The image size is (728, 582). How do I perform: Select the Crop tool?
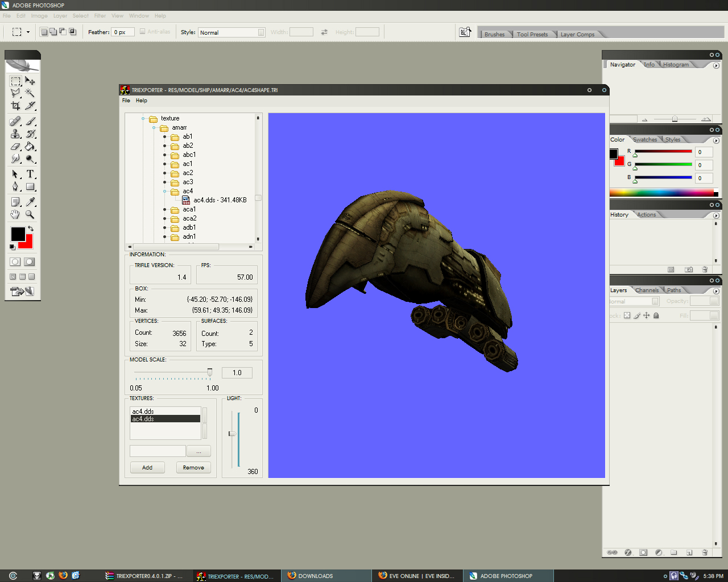click(15, 106)
